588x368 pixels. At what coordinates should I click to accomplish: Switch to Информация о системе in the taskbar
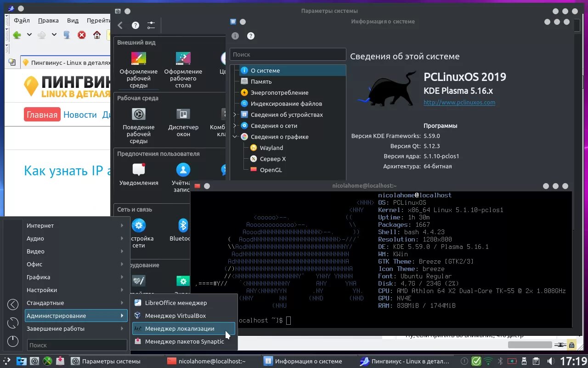(x=308, y=361)
